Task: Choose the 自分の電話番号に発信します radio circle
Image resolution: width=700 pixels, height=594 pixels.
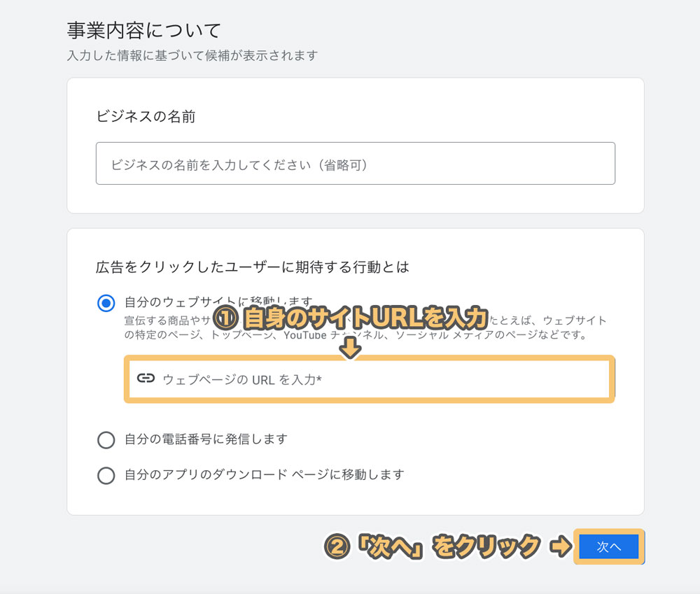Action: tap(106, 439)
